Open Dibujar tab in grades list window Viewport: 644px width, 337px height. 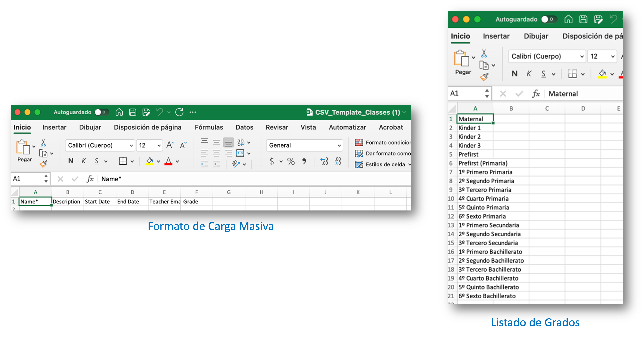click(536, 36)
